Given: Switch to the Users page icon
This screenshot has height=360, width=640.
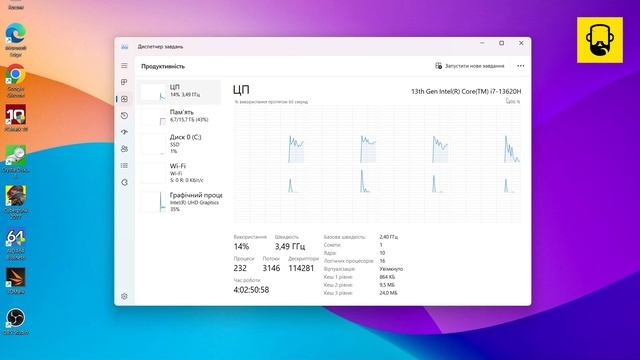Looking at the screenshot, I should pos(124,149).
